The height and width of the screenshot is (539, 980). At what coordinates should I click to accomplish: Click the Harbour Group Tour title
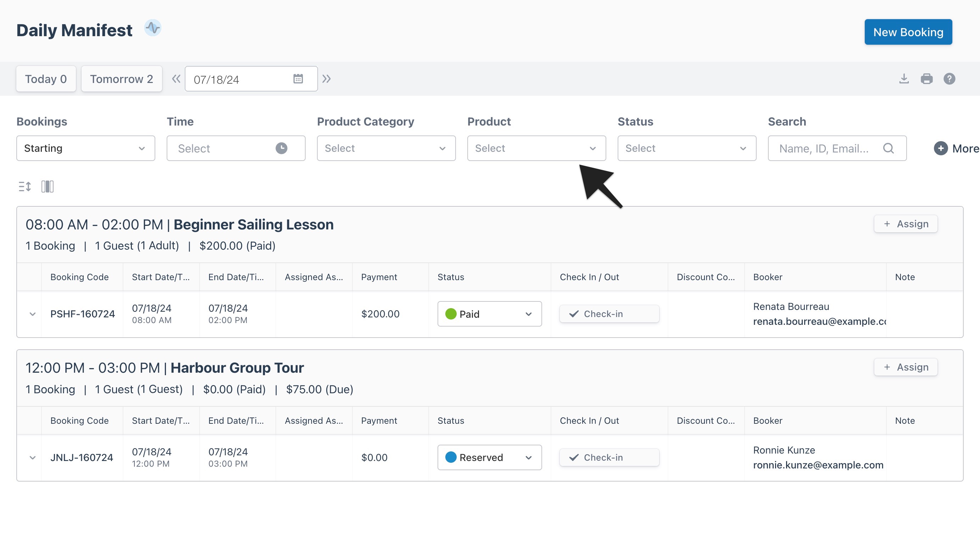click(x=237, y=368)
